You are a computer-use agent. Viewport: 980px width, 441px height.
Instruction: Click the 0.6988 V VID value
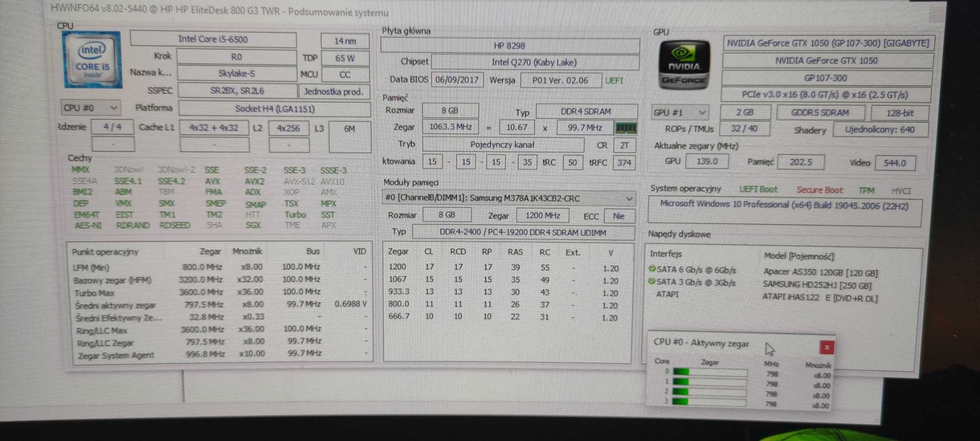[351, 304]
